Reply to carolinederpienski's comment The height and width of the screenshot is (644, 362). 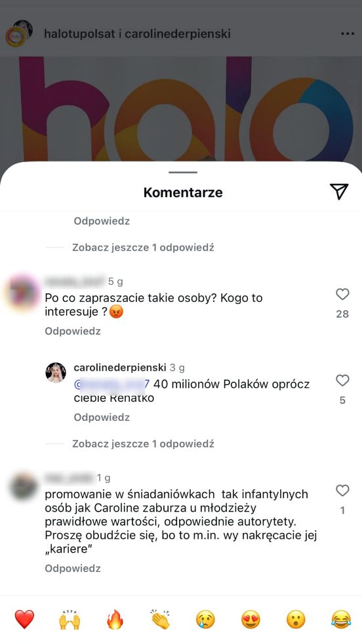pos(102,418)
